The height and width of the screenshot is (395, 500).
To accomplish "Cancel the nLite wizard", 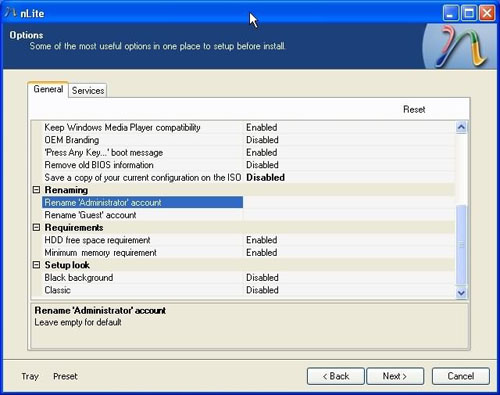I will tap(461, 376).
